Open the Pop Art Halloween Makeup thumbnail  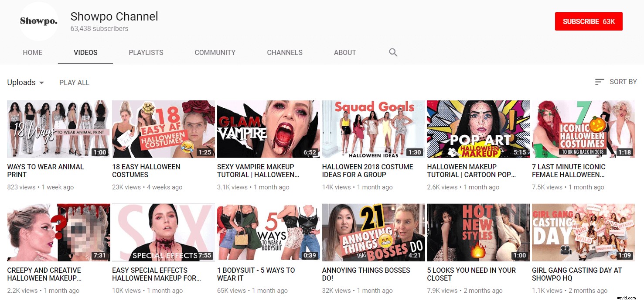(x=478, y=129)
